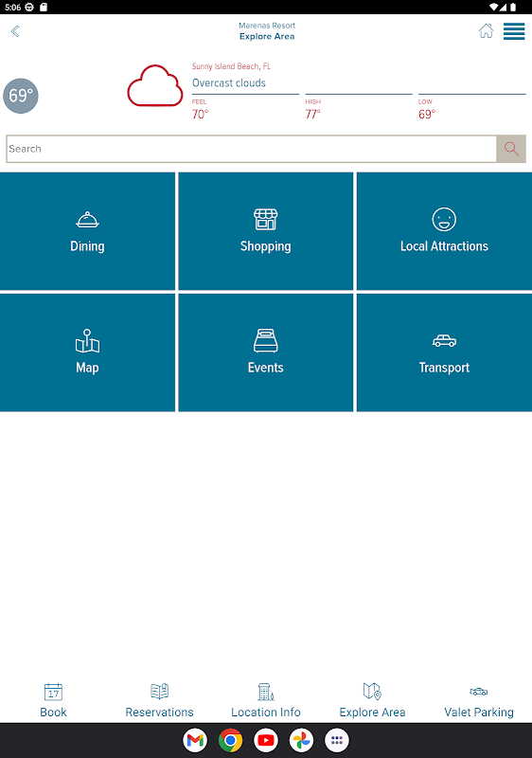Open the app drawer icon in dock

coord(336,740)
